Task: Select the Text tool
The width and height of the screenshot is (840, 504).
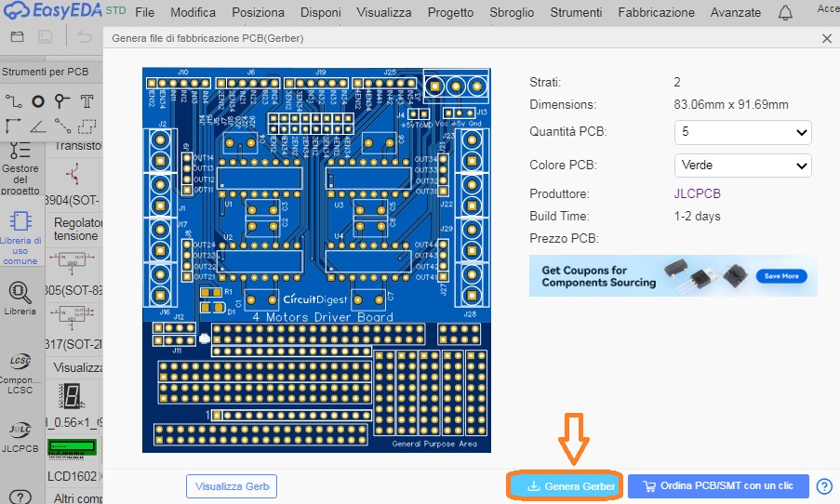Action: tap(87, 100)
